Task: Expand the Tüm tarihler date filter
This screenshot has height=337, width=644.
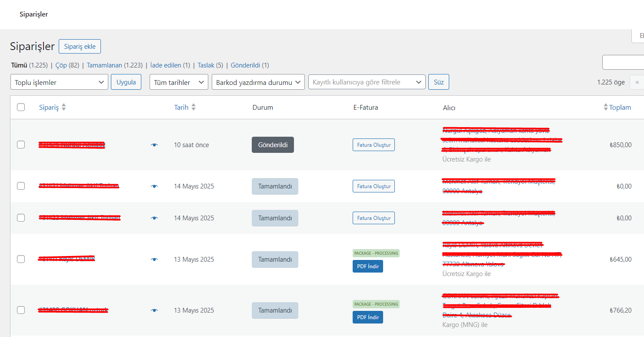Action: [179, 82]
